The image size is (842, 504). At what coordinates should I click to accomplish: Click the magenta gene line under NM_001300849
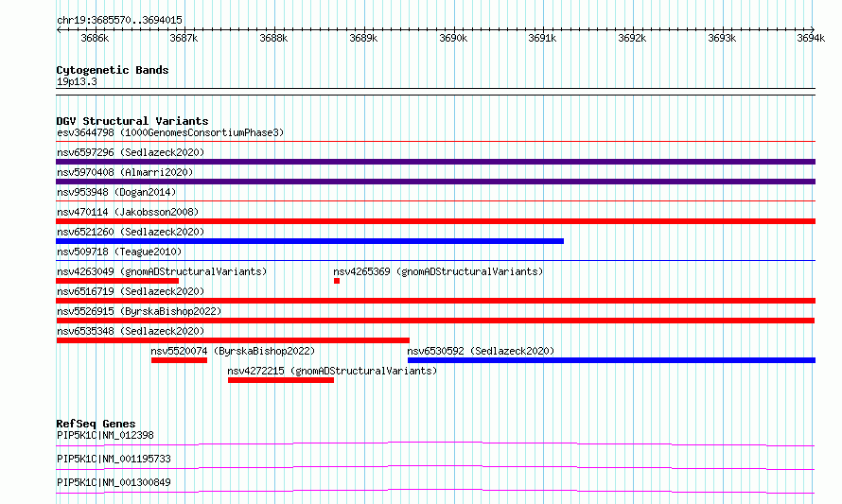pyautogui.click(x=435, y=491)
